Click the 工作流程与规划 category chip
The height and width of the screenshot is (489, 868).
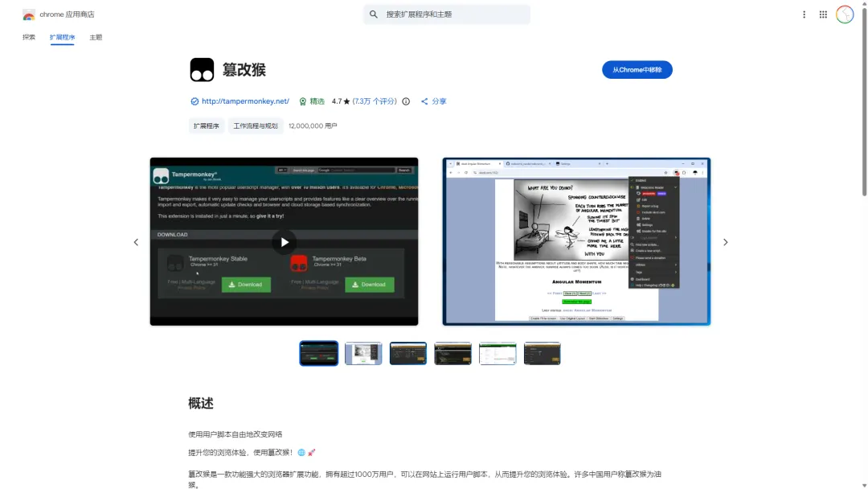[x=256, y=126]
